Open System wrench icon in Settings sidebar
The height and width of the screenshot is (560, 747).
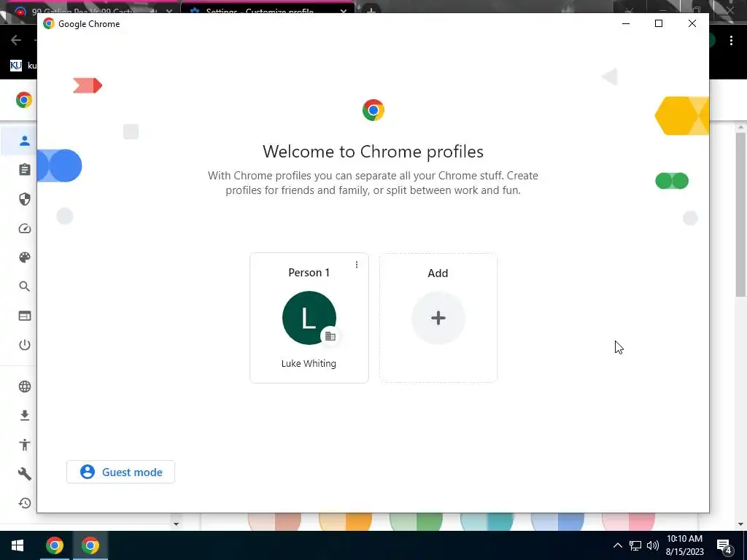pyautogui.click(x=24, y=474)
